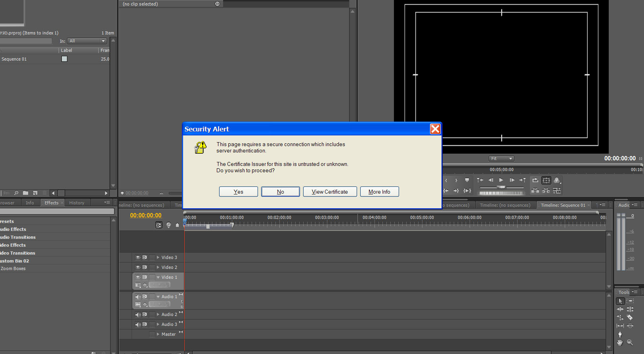Open the Info panel tab
This screenshot has width=644, height=354.
point(30,203)
